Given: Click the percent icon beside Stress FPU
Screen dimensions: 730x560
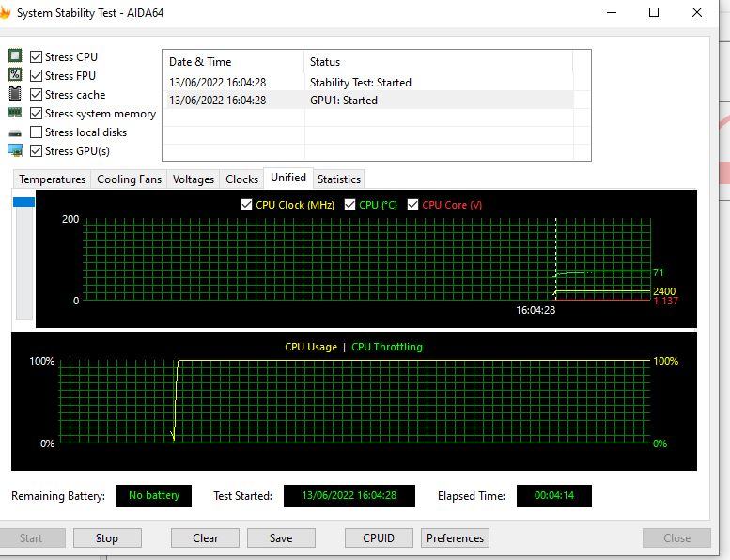Looking at the screenshot, I should coord(15,74).
